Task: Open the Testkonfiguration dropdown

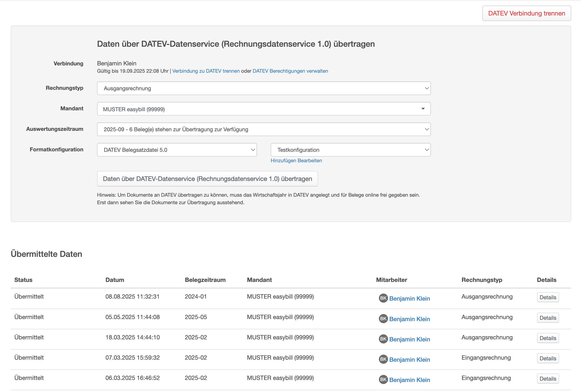Action: (350, 150)
